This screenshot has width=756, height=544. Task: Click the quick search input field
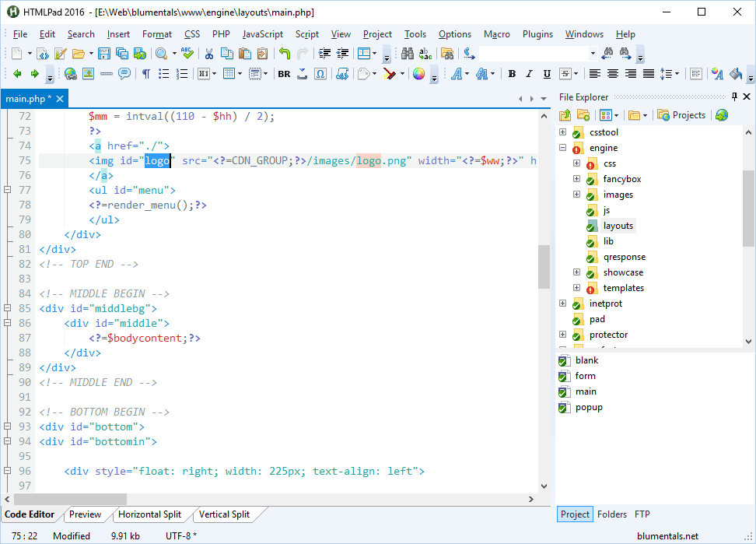532,54
